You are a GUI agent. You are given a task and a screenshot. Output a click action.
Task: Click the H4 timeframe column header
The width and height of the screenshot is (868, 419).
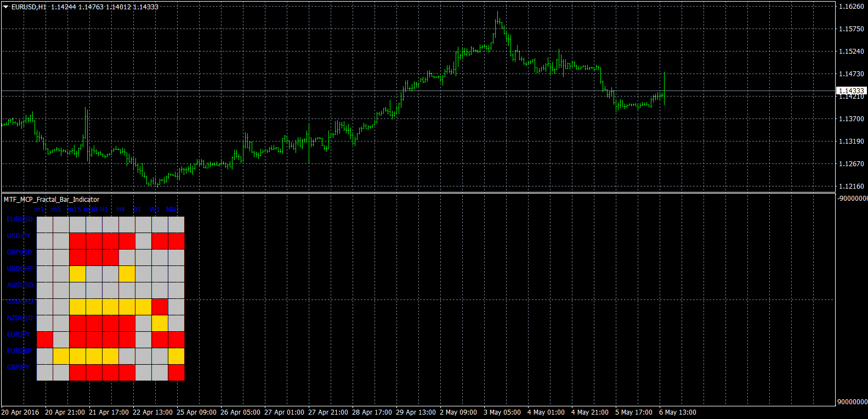[x=121, y=209]
